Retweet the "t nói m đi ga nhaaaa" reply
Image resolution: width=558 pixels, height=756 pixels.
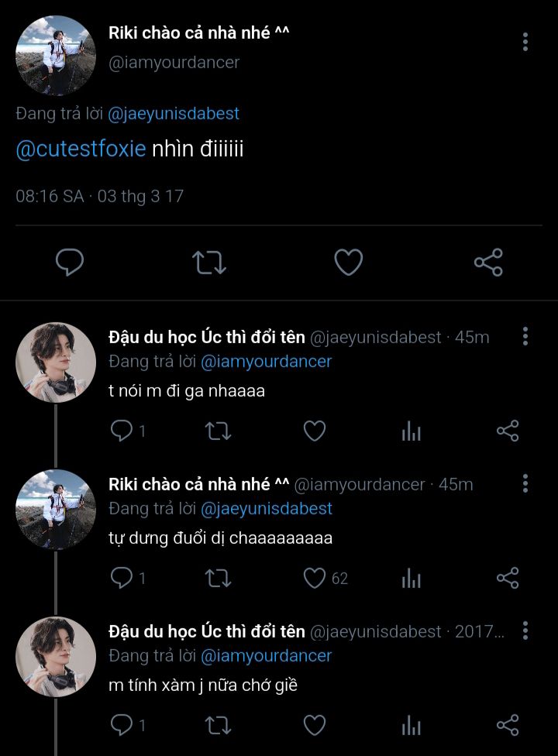point(218,431)
